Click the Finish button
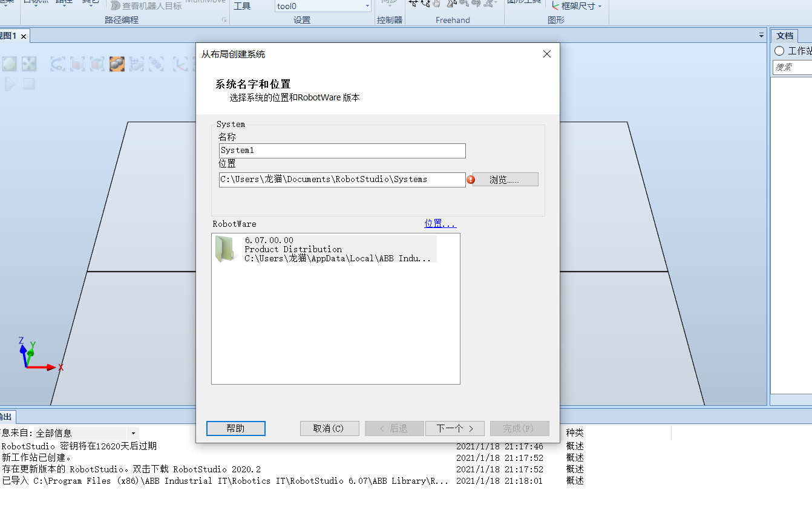This screenshot has width=812, height=531. (520, 428)
